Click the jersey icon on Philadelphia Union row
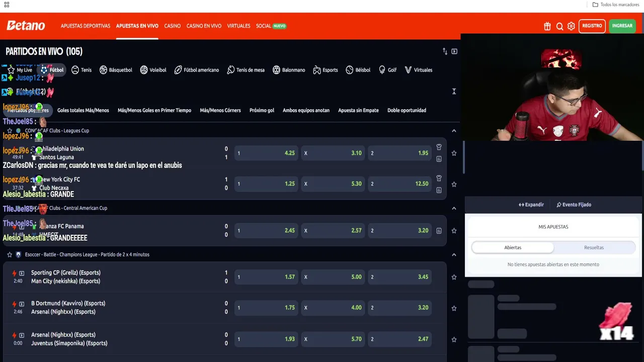Viewport: 644px width, 362px height. [x=439, y=147]
